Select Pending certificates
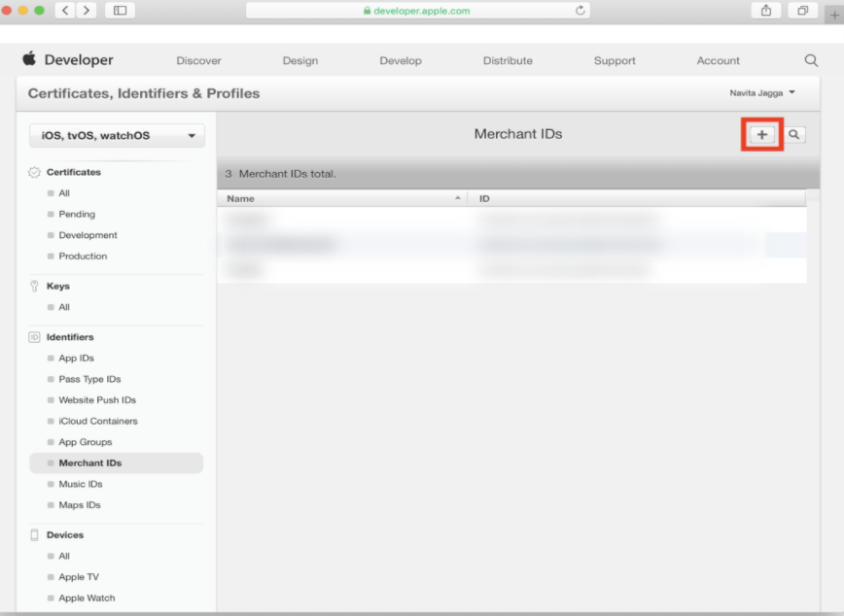This screenshot has height=616, width=844. 77,214
